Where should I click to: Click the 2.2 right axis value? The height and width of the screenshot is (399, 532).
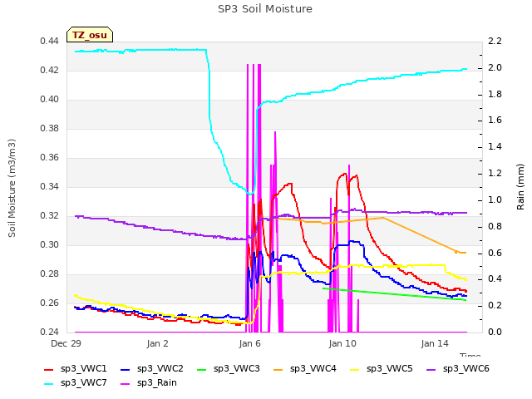[x=495, y=42]
